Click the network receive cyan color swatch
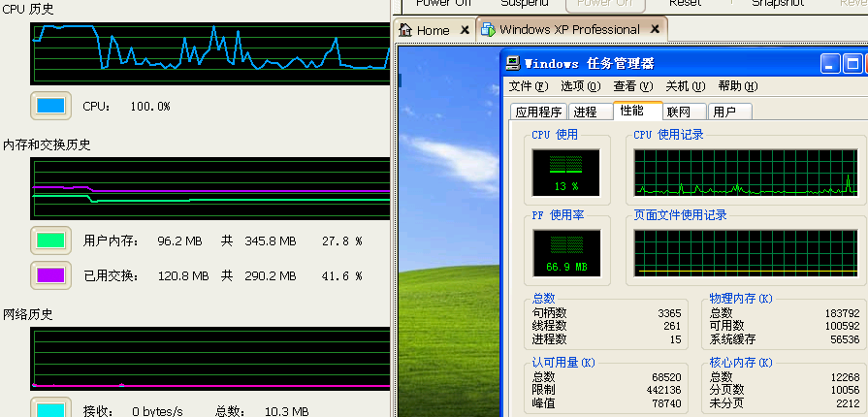868x417 pixels. point(50,408)
